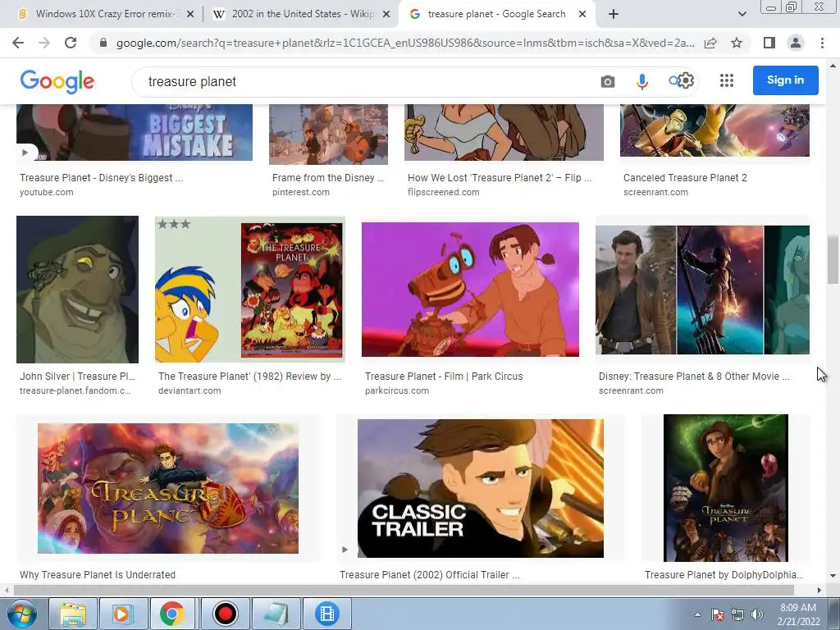Viewport: 840px width, 630px height.
Task: Open Why Treasure Planet Is Underrated thumbnail
Action: pyautogui.click(x=167, y=488)
